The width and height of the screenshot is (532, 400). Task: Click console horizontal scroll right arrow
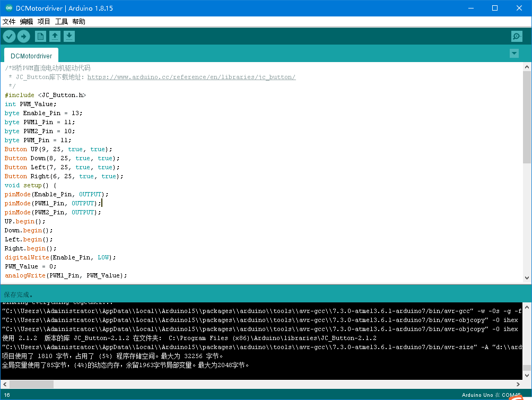(518, 385)
